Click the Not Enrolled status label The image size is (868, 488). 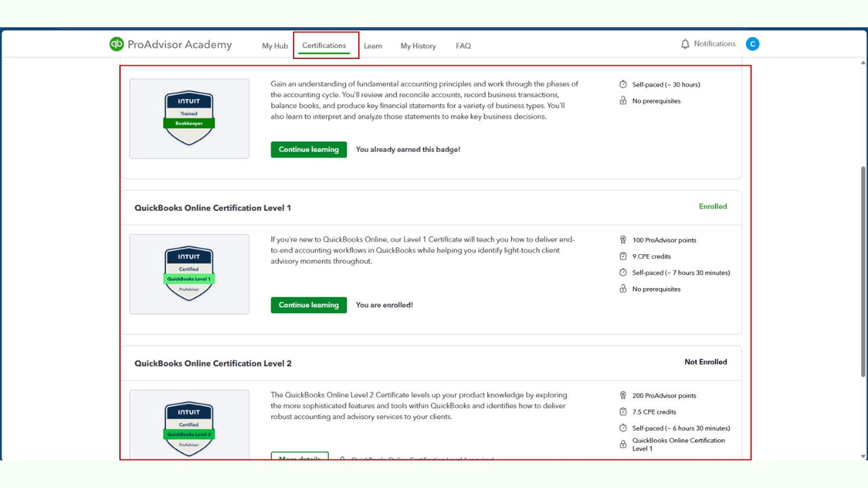(706, 362)
